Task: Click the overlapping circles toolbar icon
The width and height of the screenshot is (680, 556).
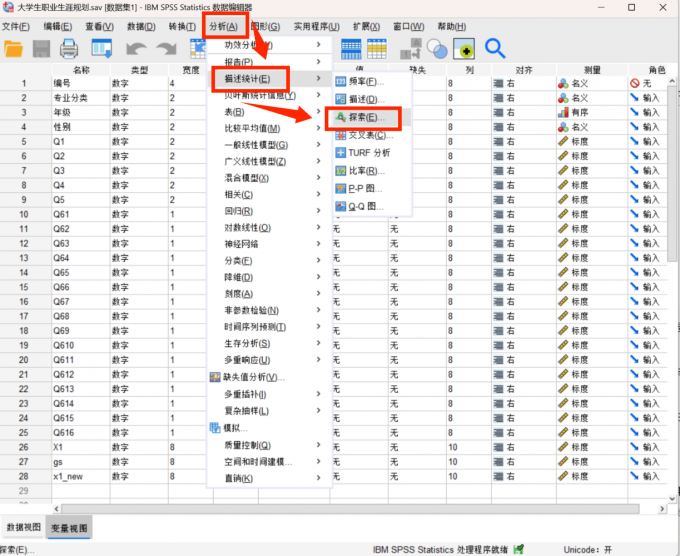Action: click(437, 49)
